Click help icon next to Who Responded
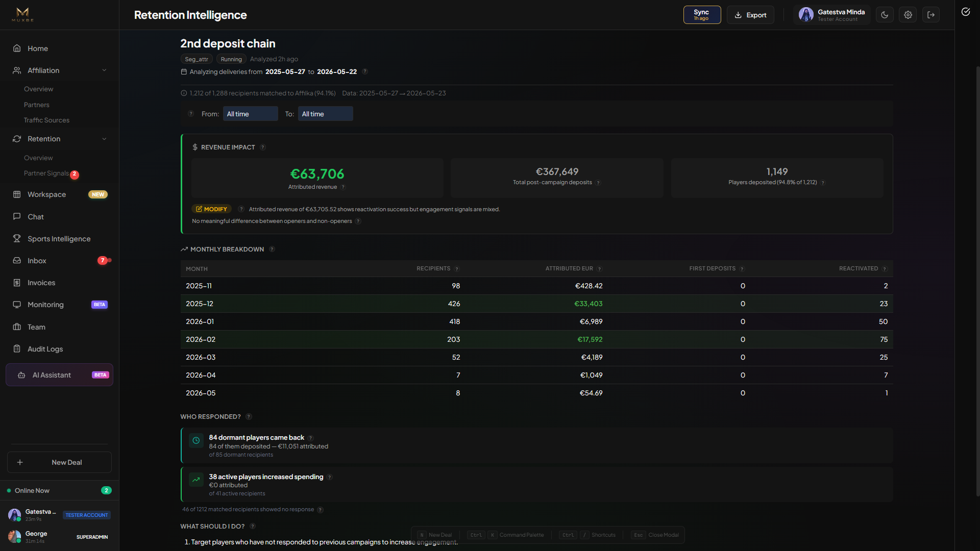Viewport: 980px width, 551px height. 249,417
